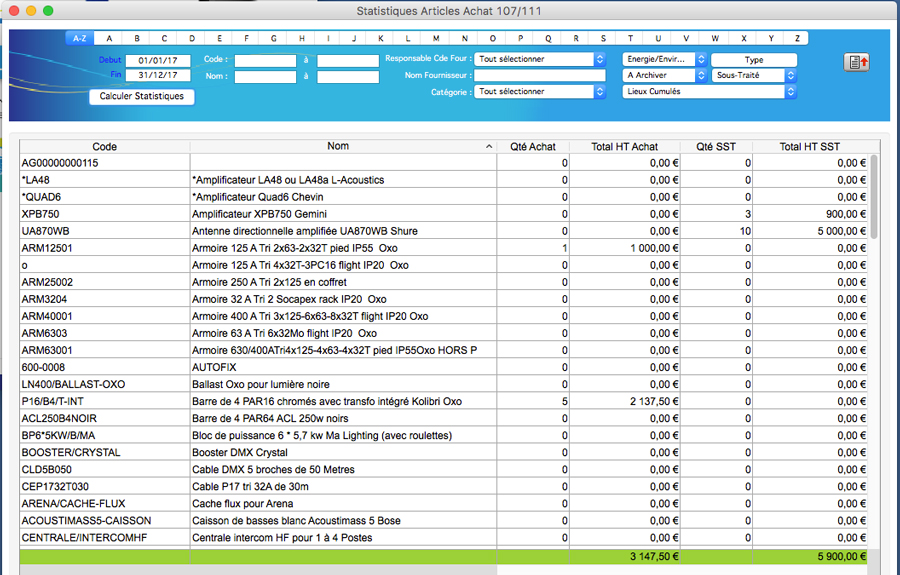900x575 pixels.
Task: Click the green macOS zoom window button
Action: [48, 10]
